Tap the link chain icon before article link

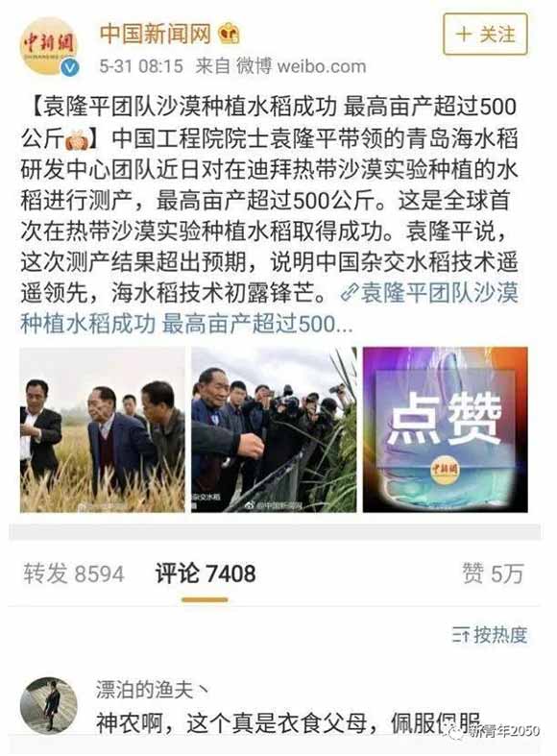pos(349,293)
